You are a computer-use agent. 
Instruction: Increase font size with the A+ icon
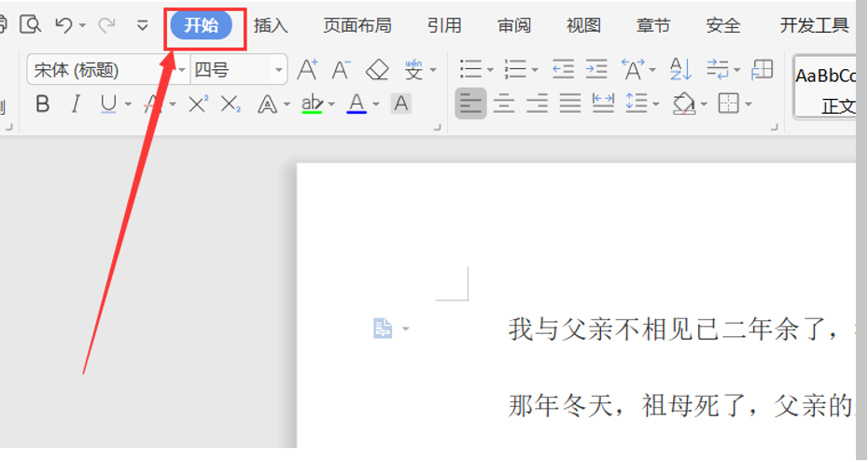pyautogui.click(x=307, y=70)
